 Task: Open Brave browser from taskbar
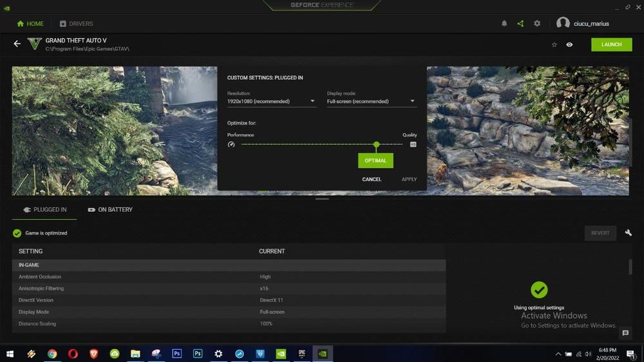pyautogui.click(x=93, y=354)
